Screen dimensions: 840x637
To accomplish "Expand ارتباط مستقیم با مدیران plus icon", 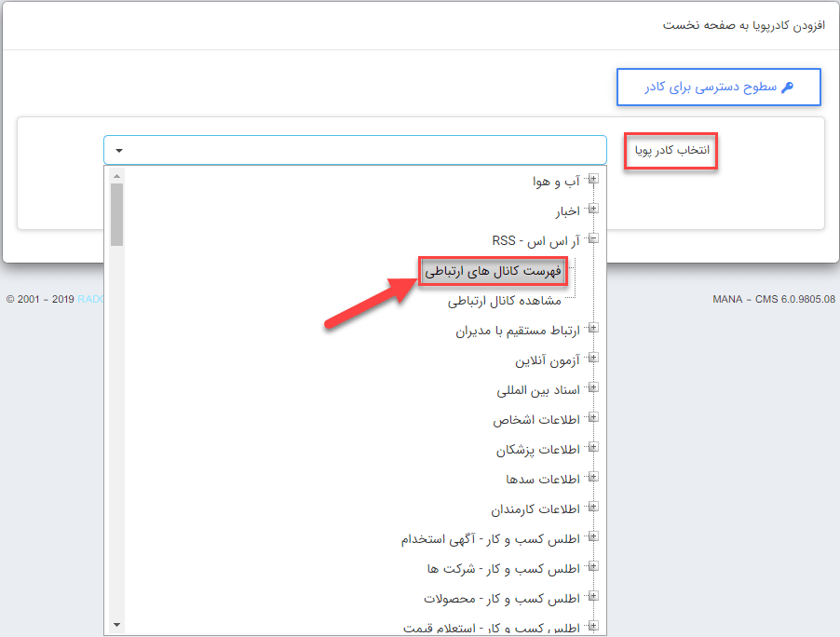I will (593, 330).
